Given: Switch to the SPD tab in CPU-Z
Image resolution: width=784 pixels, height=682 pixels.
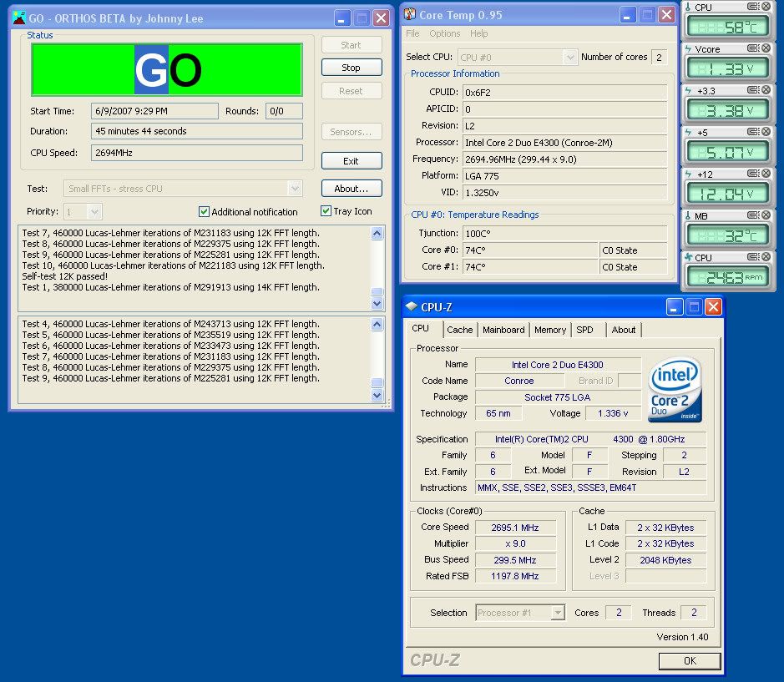Looking at the screenshot, I should (584, 330).
